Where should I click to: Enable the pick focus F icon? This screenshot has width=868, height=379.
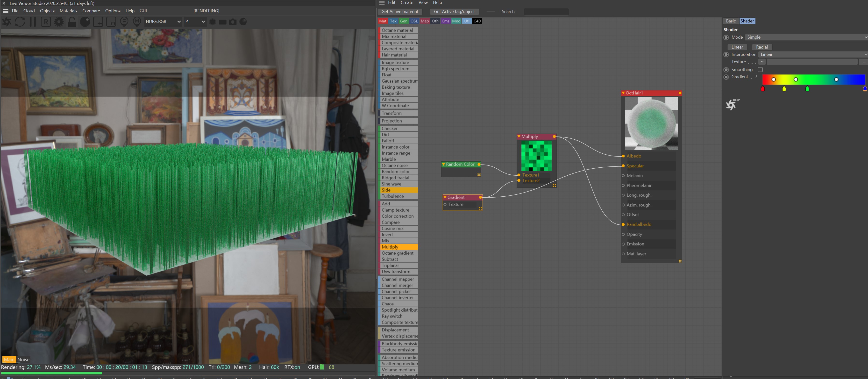[x=124, y=22]
